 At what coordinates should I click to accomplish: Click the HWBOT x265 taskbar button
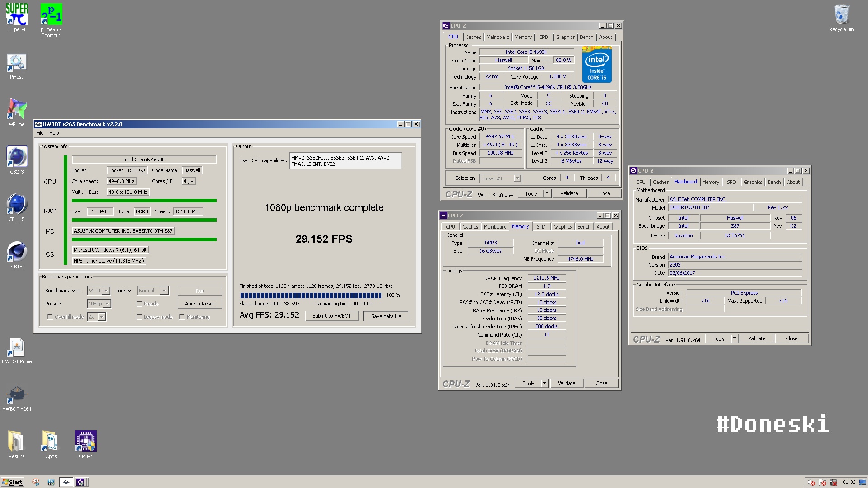(66, 482)
